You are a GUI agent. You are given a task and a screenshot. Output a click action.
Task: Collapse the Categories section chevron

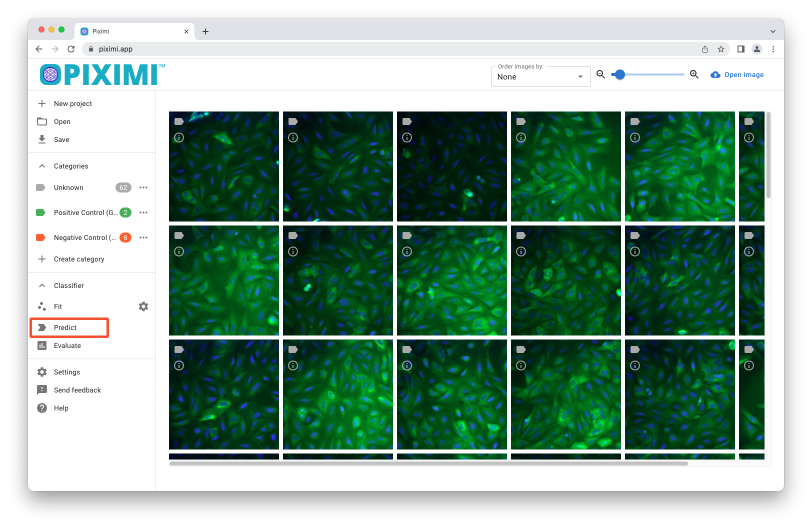pyautogui.click(x=42, y=166)
